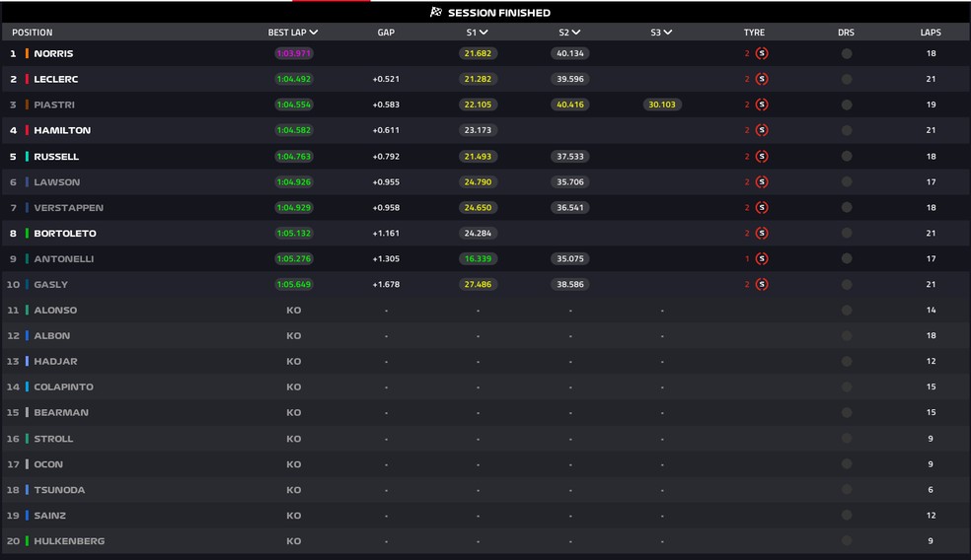This screenshot has width=971, height=560.
Task: Click Leclerc's red team colour bar
Action: click(x=27, y=79)
